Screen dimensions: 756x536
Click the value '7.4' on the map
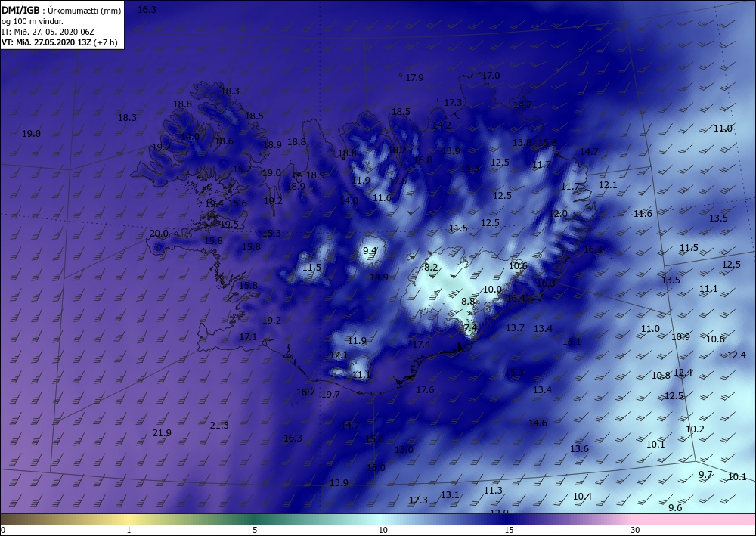pos(470,328)
